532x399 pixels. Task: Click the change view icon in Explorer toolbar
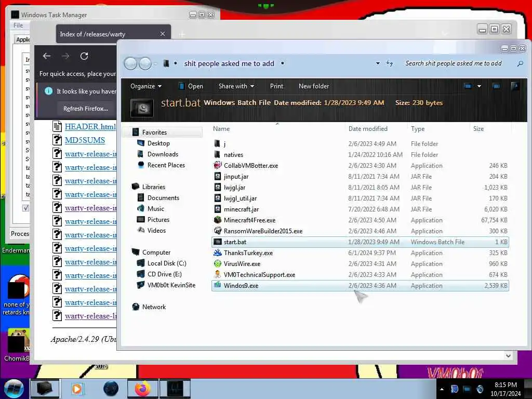pos(468,86)
